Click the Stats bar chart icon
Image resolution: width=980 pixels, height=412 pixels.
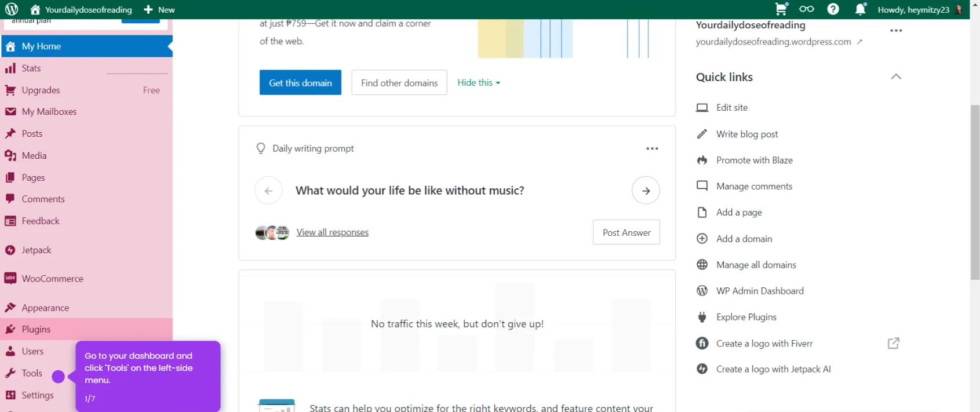click(10, 68)
